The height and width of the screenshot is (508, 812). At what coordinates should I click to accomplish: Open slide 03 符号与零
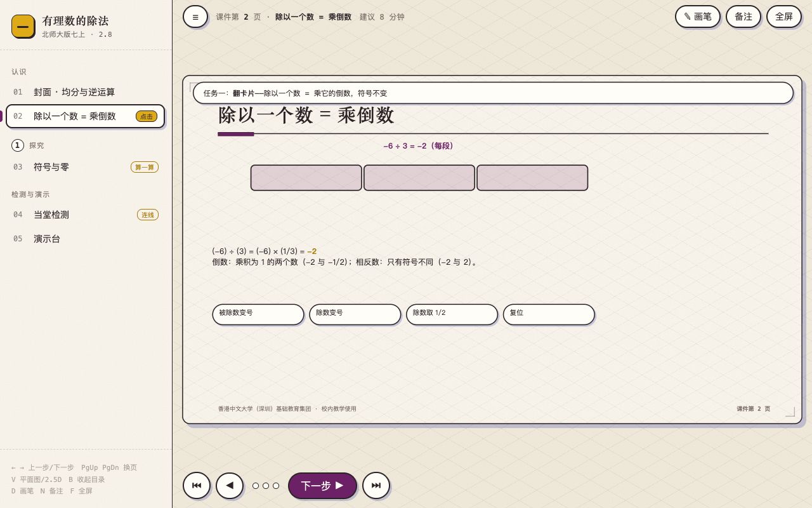tap(86, 167)
